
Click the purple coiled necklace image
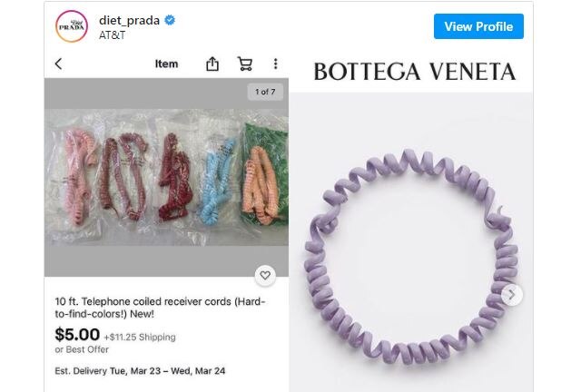coord(411,256)
